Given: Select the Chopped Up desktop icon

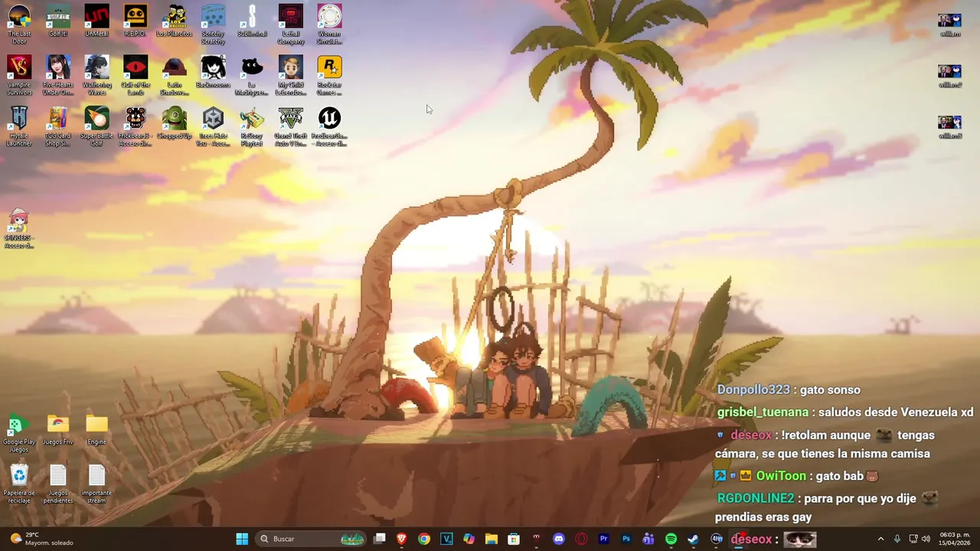Looking at the screenshot, I should point(174,123).
